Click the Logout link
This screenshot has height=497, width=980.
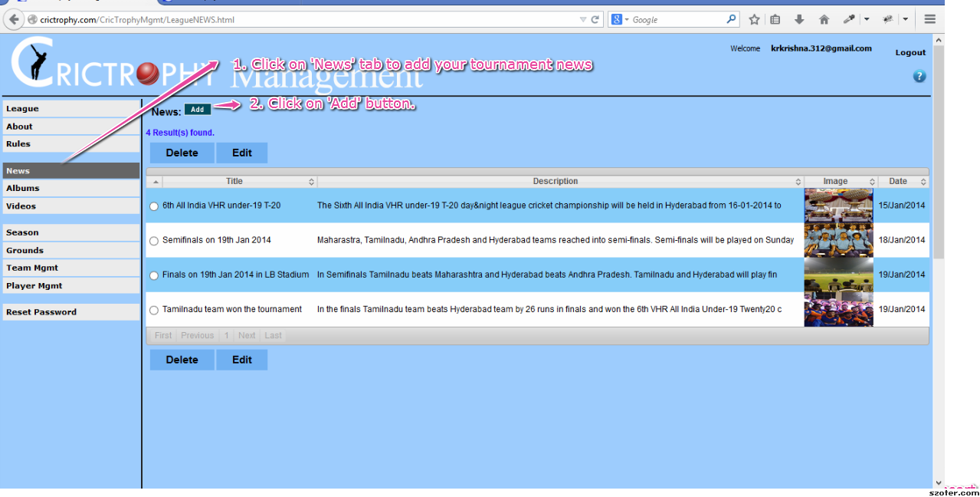(x=910, y=52)
